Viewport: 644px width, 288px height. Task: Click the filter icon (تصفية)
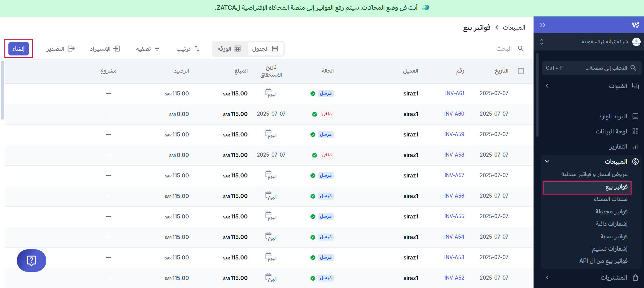click(x=157, y=49)
